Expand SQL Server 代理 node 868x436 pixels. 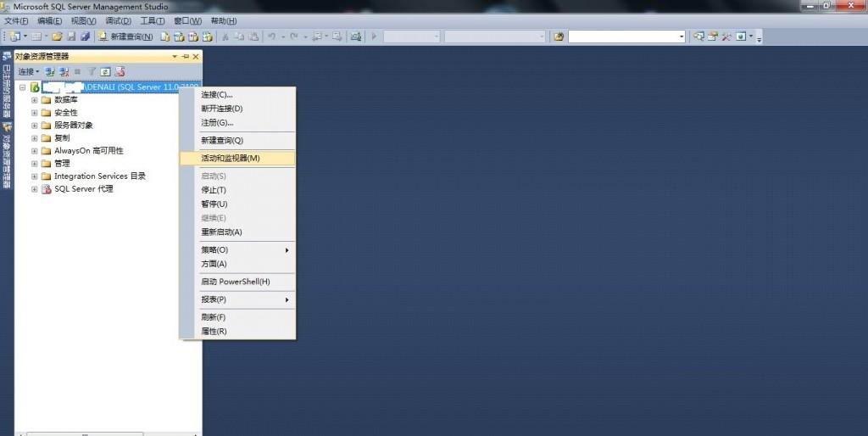34,189
